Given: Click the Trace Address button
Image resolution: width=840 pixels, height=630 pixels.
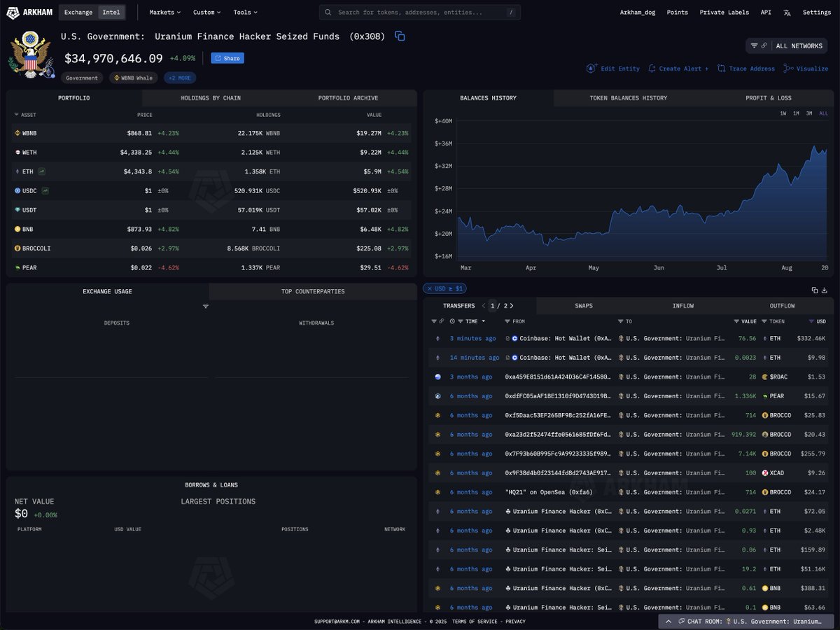Looking at the screenshot, I should pyautogui.click(x=746, y=69).
